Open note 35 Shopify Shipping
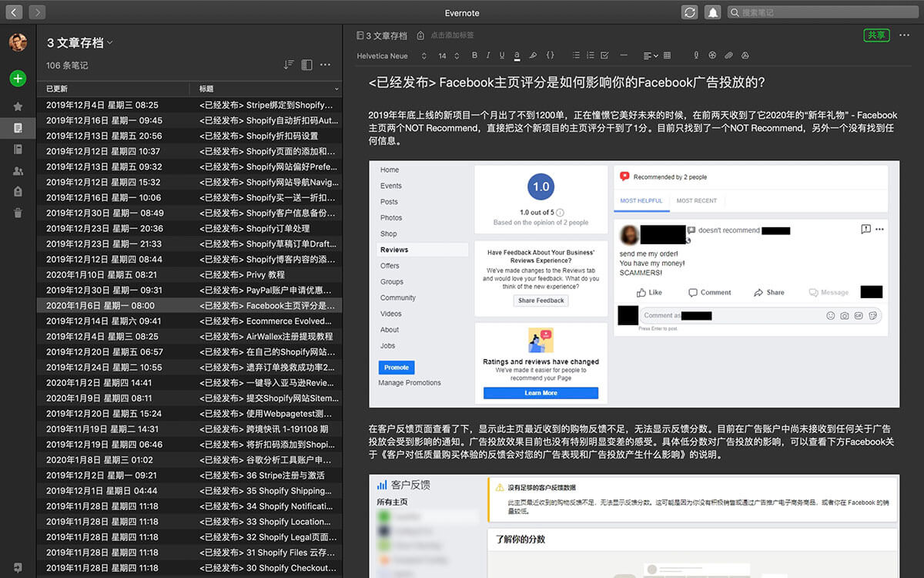Image resolution: width=924 pixels, height=578 pixels. pos(189,490)
